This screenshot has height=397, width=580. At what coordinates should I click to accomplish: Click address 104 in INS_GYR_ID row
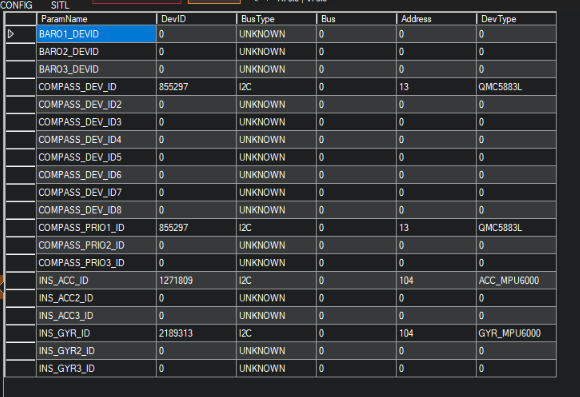tap(436, 333)
